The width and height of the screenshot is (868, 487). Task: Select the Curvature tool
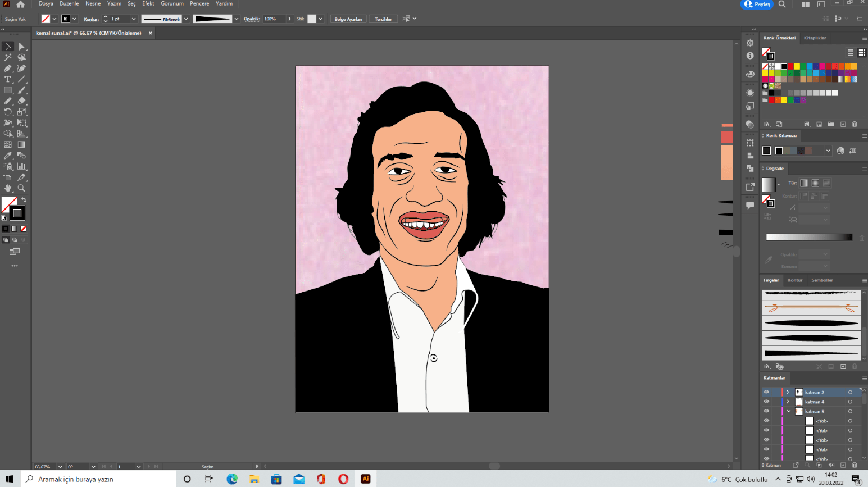[x=21, y=69]
